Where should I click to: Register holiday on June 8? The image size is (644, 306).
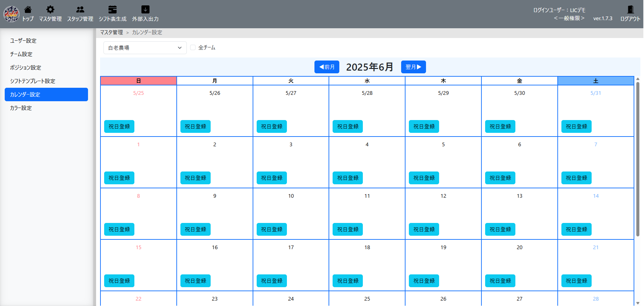point(119,229)
